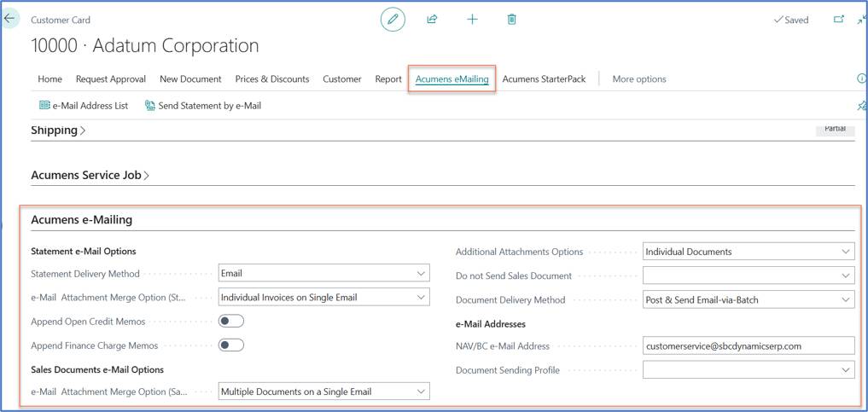868x412 pixels.
Task: Click Send Statement by e-Mail
Action: (x=203, y=106)
